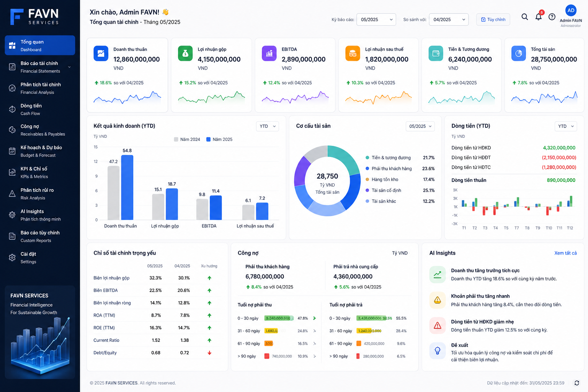588x392 pixels.
Task: Expand the 31 - 60 ngày receivables row arrow
Action: [315, 331]
